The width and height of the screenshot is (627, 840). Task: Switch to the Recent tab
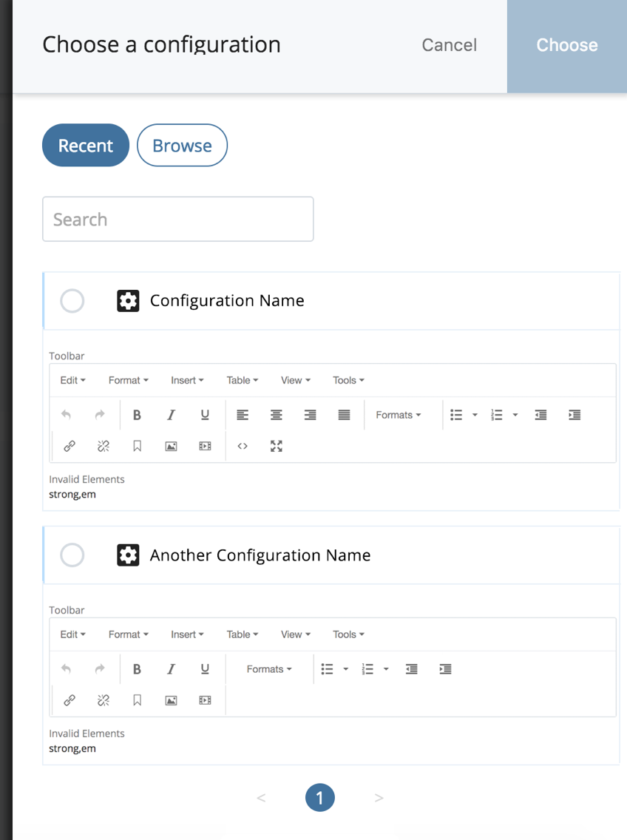(x=86, y=145)
